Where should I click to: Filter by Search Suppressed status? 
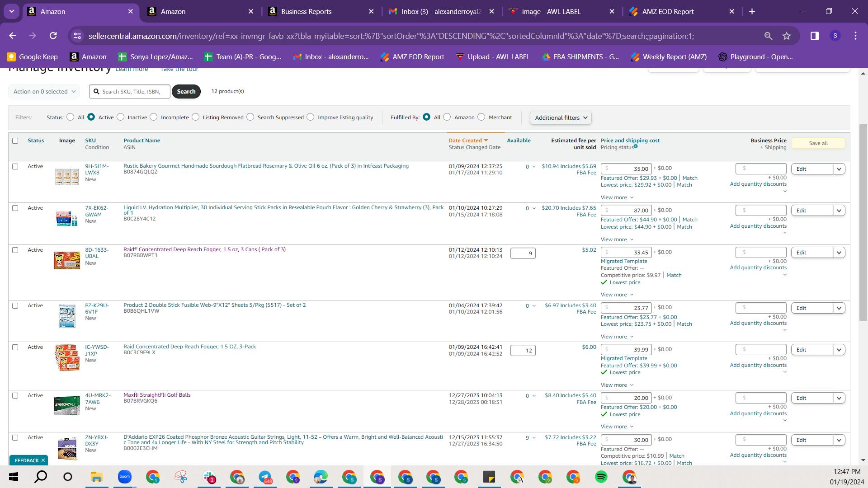[250, 117]
